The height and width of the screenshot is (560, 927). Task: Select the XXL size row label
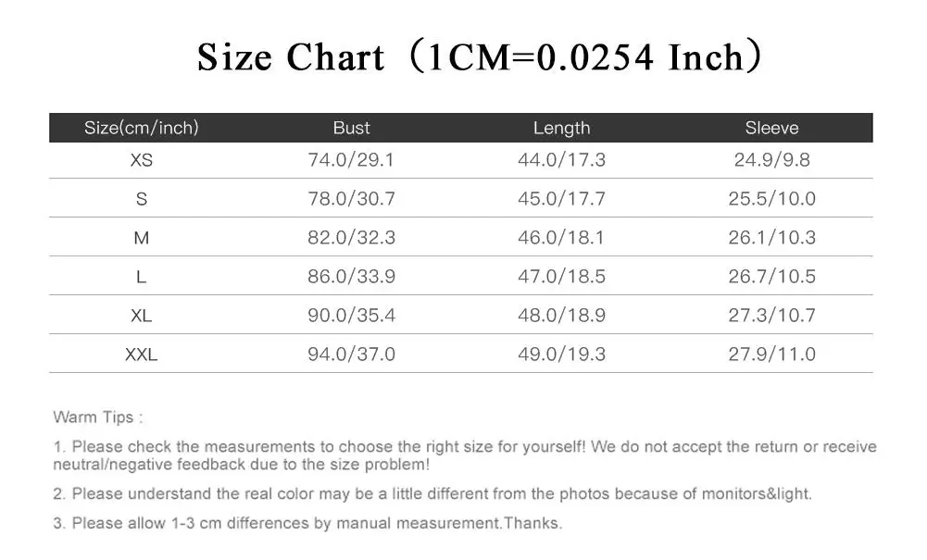click(142, 355)
